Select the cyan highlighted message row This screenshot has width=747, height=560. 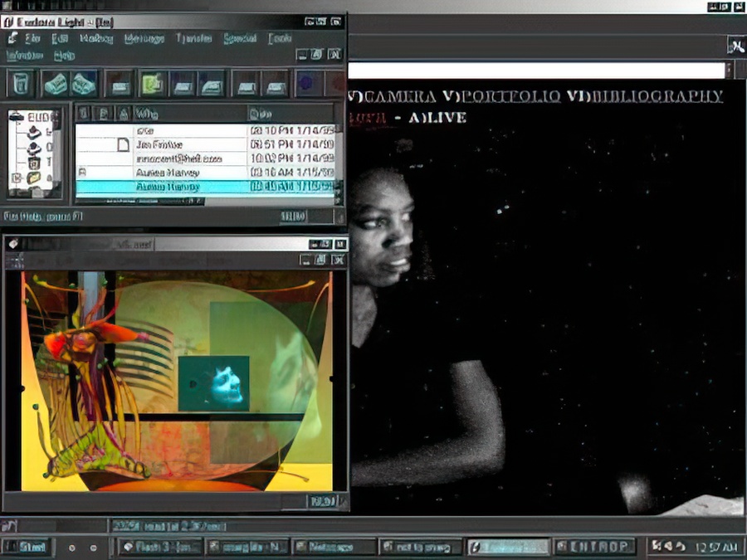pyautogui.click(x=205, y=187)
